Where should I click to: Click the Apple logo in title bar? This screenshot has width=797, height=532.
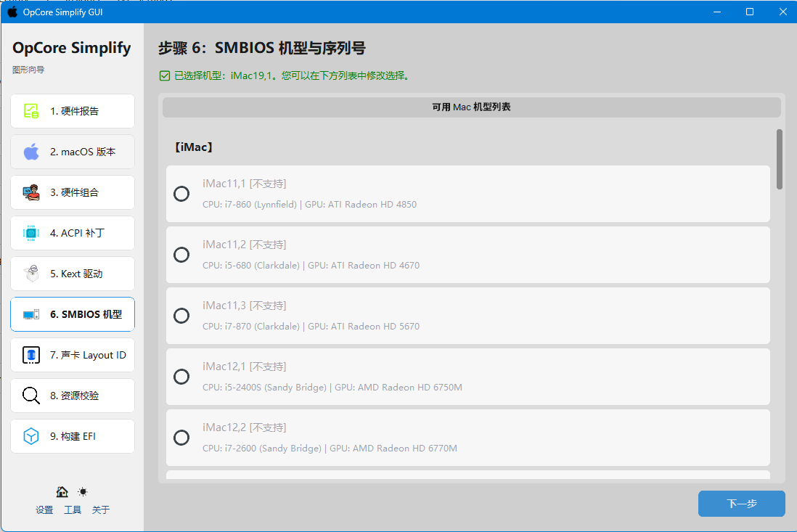tap(12, 12)
